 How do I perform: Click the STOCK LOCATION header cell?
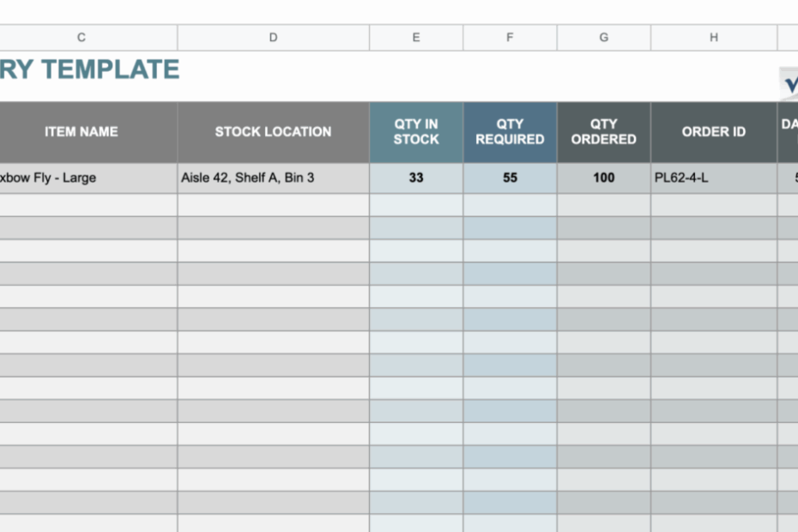(273, 131)
